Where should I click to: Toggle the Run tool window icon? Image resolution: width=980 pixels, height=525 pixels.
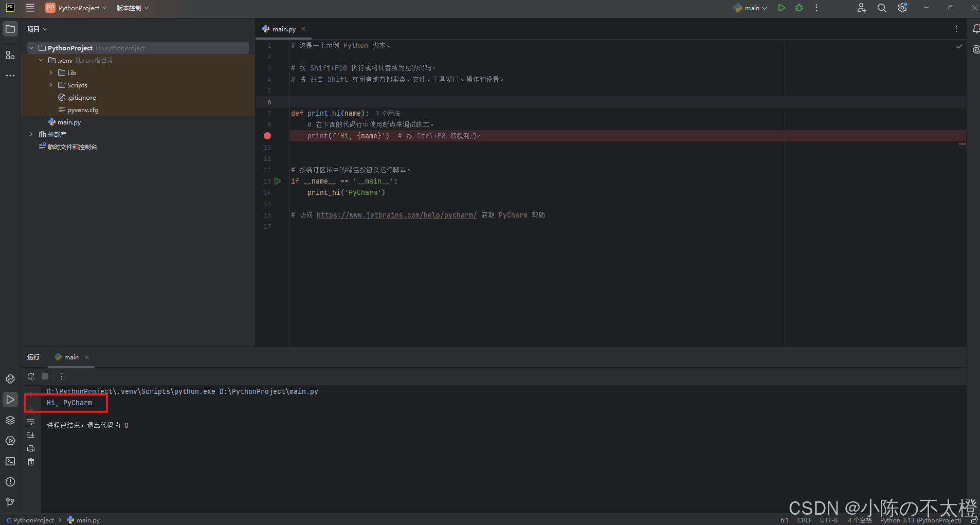pos(10,400)
